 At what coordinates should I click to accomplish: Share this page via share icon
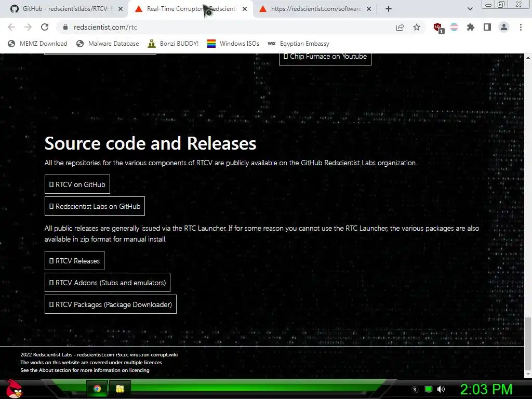400,27
